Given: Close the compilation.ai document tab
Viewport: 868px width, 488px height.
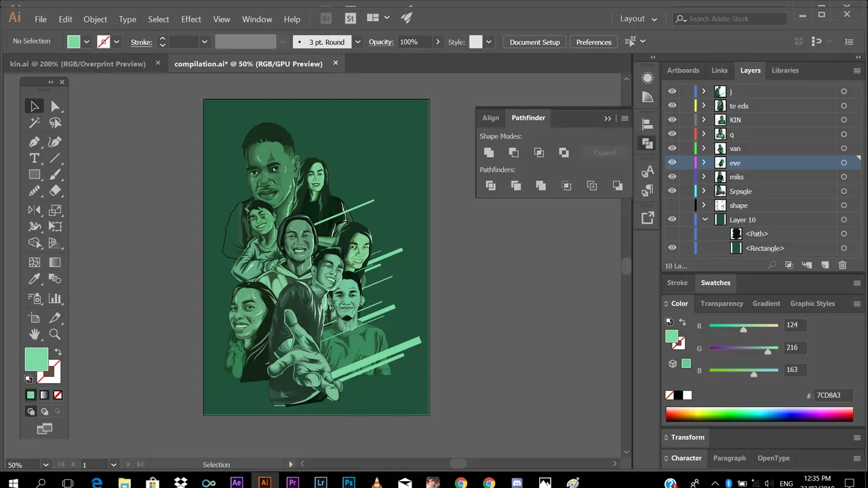Looking at the screenshot, I should click(335, 63).
